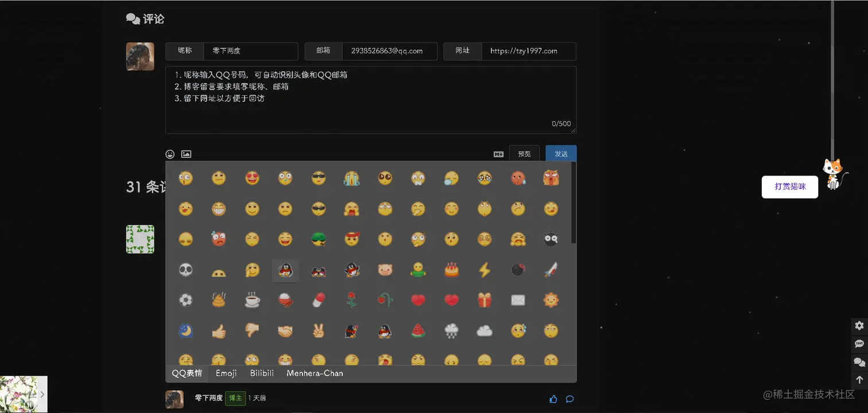868x413 pixels.
Task: Insert the handshake emoji
Action: [285, 331]
